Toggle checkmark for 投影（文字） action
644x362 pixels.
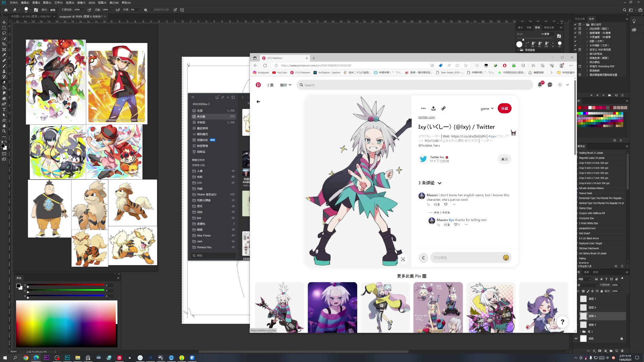coord(575,41)
